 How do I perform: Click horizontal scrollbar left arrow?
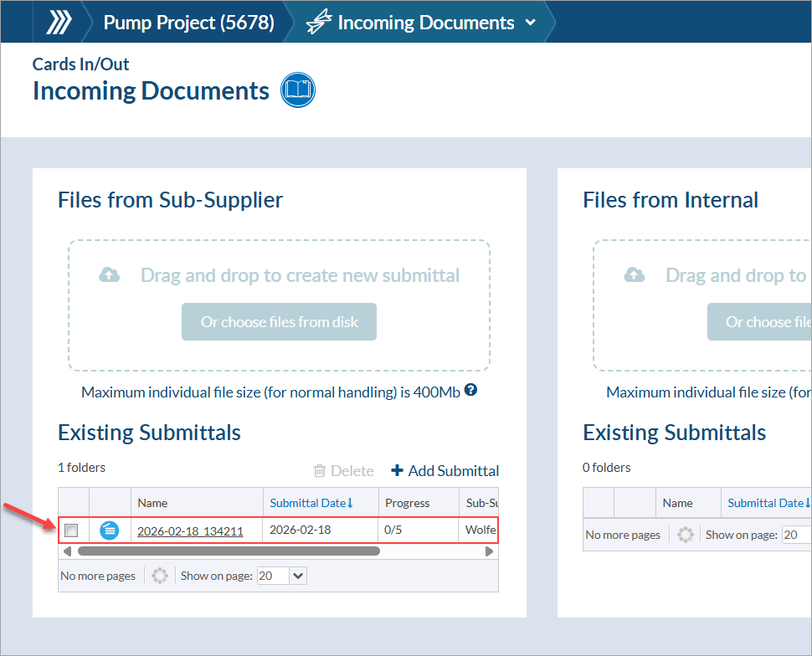tap(67, 551)
